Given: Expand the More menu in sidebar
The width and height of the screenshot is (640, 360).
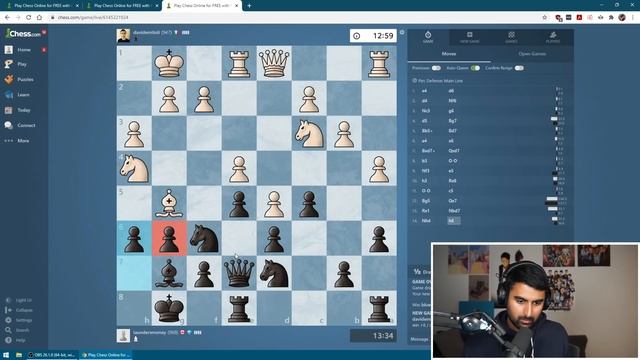Looking at the screenshot, I should tap(24, 141).
